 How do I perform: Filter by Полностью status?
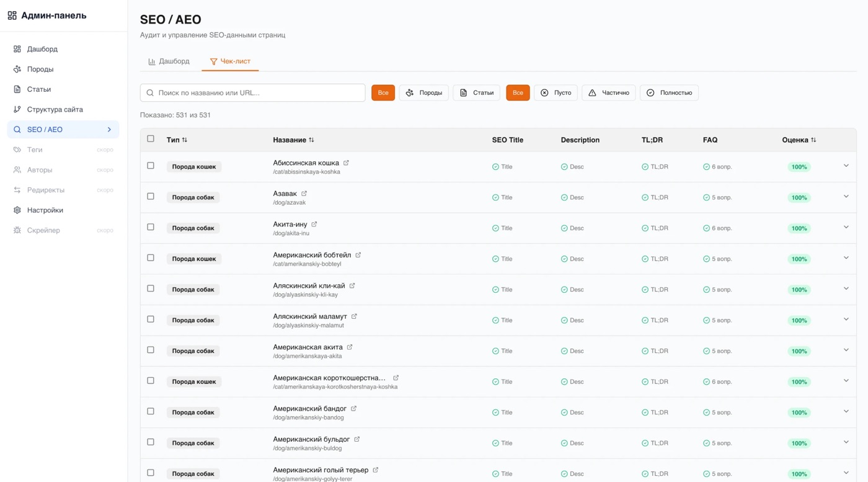pos(669,93)
